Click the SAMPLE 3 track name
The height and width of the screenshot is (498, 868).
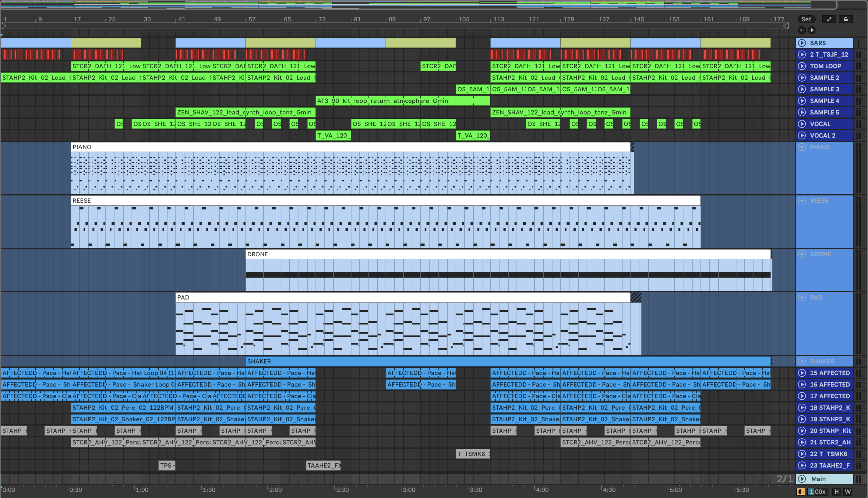coord(824,89)
